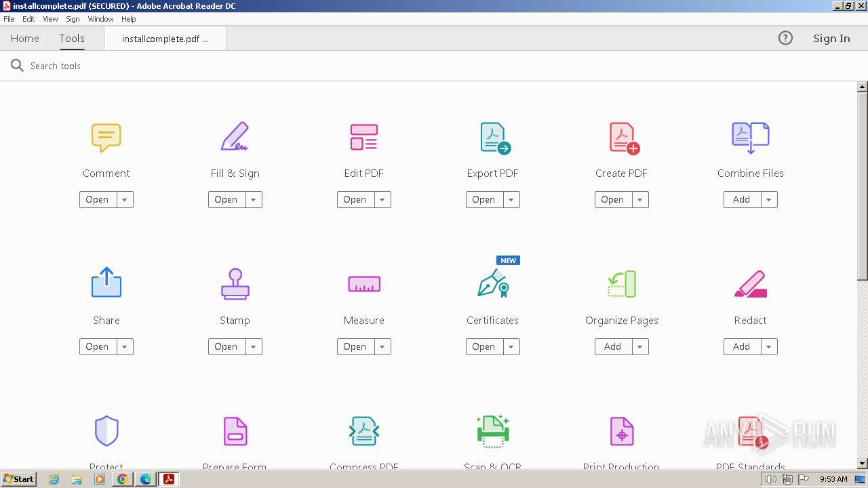Image resolution: width=868 pixels, height=488 pixels.
Task: Switch to the Home tab
Action: pos(25,38)
